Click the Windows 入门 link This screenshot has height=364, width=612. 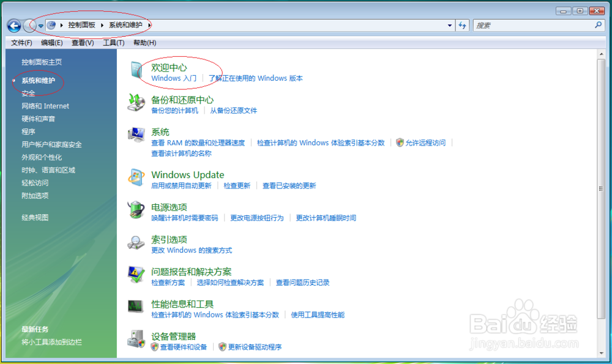174,78
